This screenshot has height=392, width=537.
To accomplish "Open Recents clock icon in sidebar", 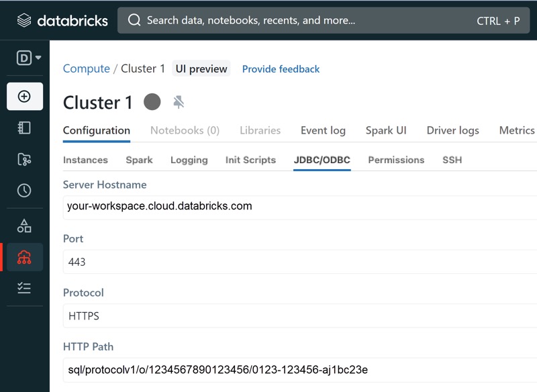I will (24, 191).
